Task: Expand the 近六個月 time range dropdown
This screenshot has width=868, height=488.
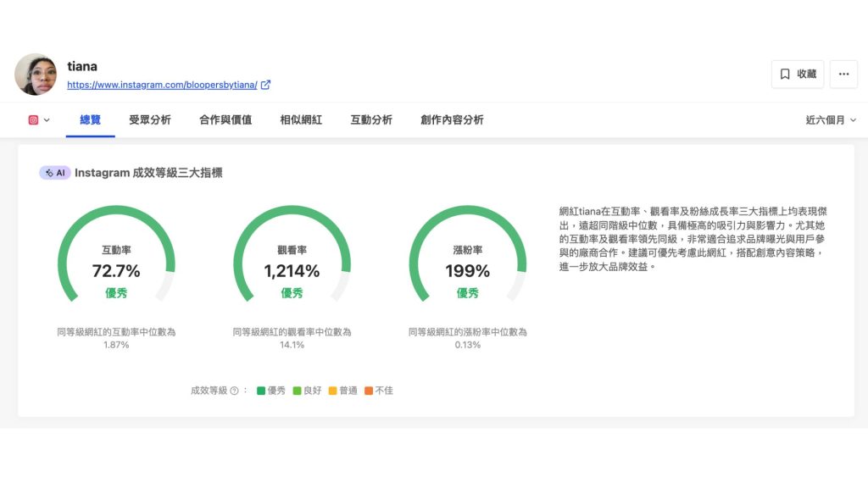Action: click(x=831, y=120)
